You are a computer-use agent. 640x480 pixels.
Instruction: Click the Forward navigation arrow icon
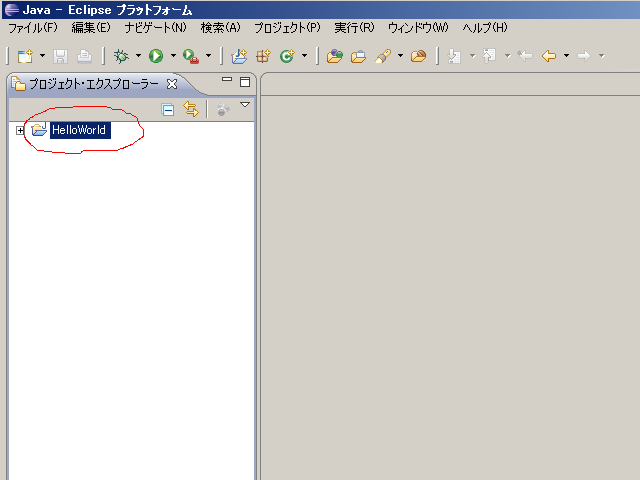click(584, 56)
